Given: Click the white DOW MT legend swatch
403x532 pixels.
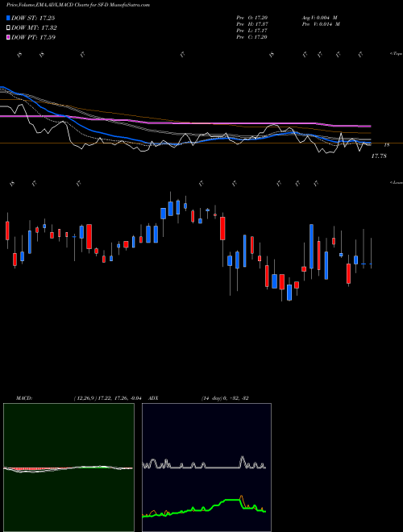Looking at the screenshot, I should (8, 28).
